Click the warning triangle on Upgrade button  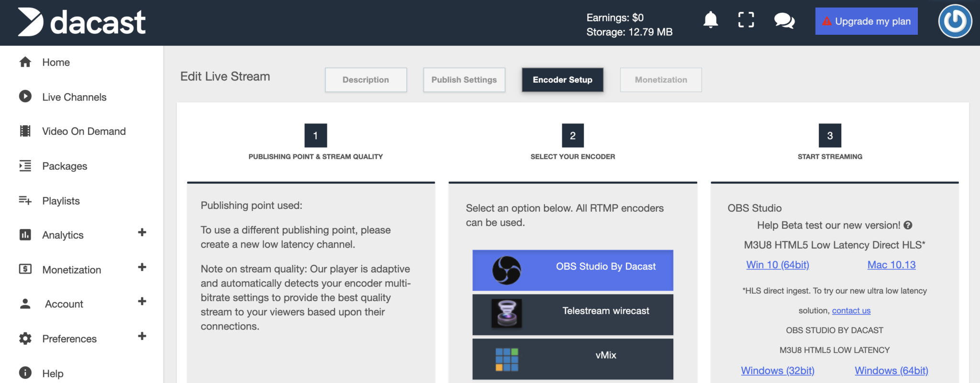click(x=826, y=21)
